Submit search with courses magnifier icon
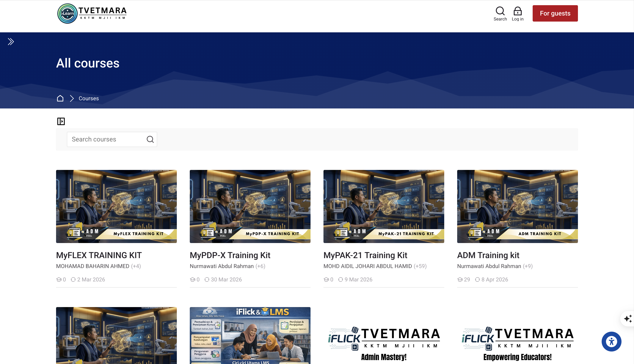The width and height of the screenshot is (634, 364). coord(150,139)
